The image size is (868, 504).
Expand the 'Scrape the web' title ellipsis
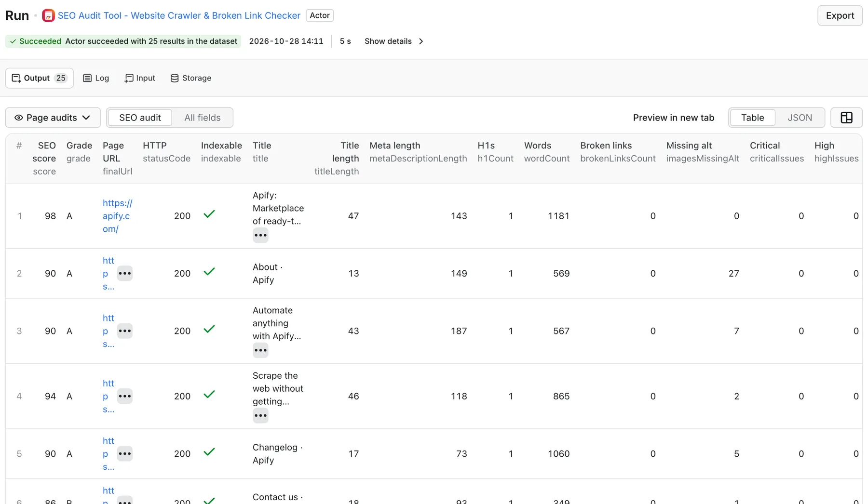click(x=260, y=415)
